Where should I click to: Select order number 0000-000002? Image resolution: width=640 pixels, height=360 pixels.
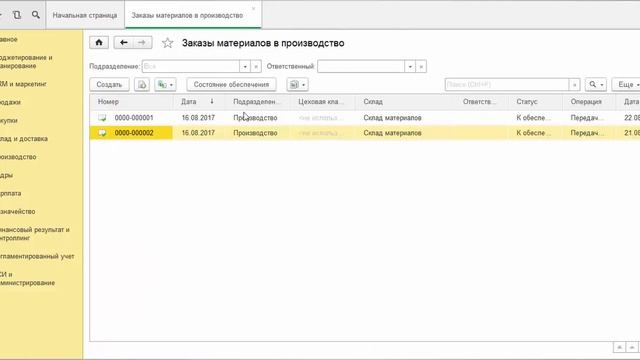[134, 133]
